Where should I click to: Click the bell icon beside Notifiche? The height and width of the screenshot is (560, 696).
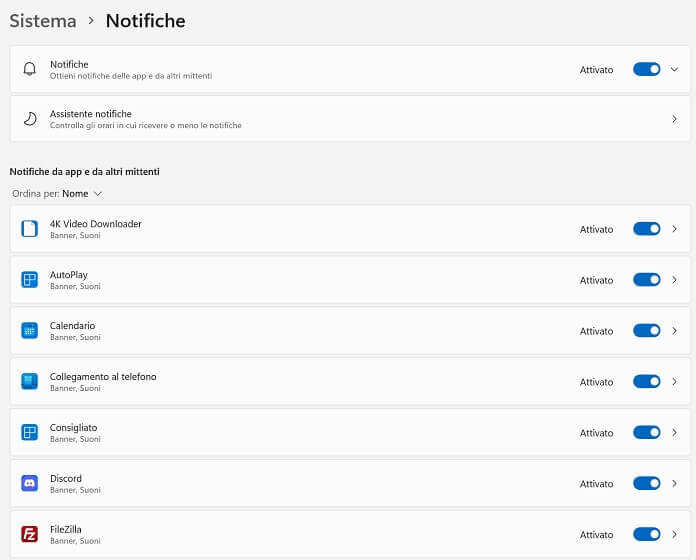tap(30, 69)
